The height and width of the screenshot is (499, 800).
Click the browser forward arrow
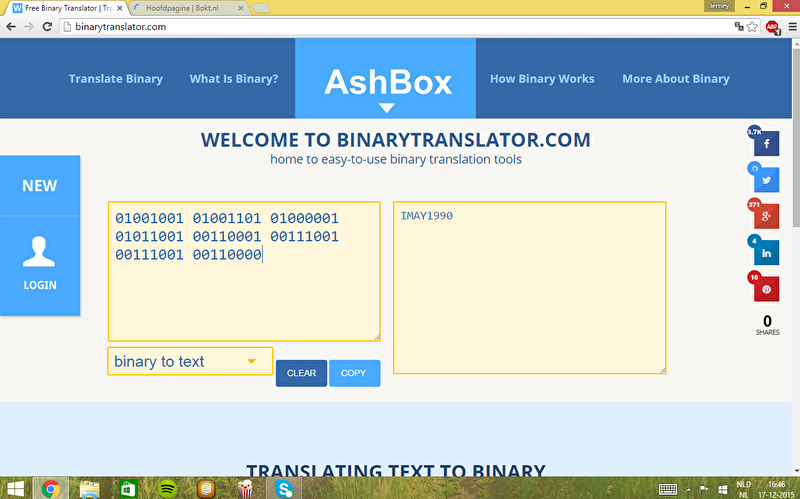(x=29, y=27)
